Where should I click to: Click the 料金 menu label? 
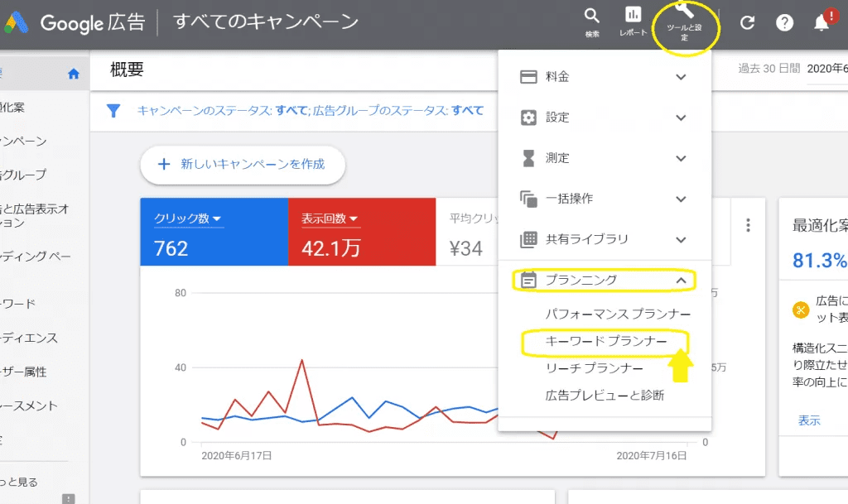pyautogui.click(x=557, y=77)
